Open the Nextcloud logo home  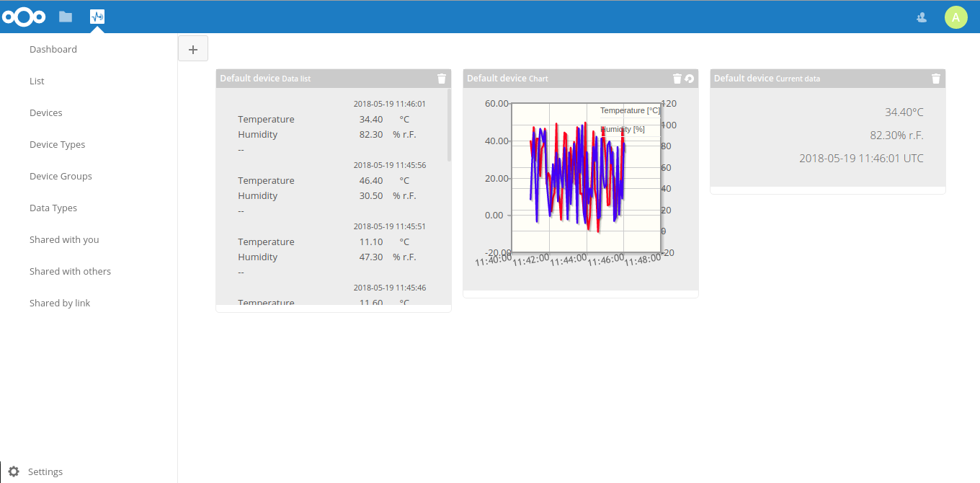pos(24,17)
